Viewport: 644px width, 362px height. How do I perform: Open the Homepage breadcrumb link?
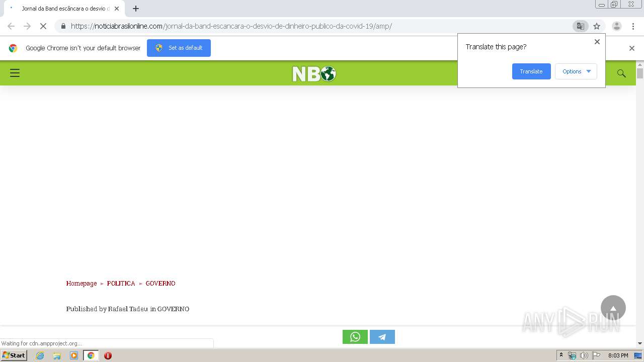point(82,284)
